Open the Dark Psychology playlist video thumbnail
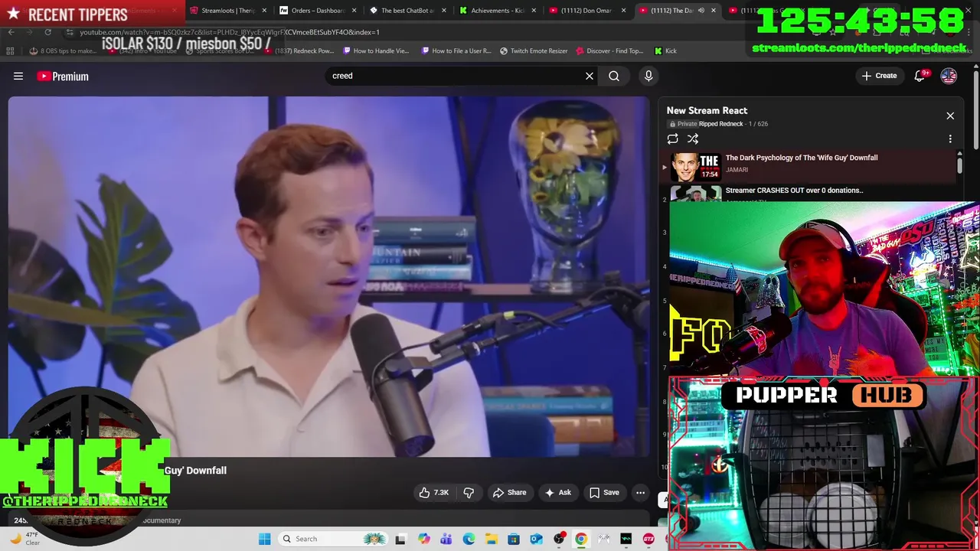980x551 pixels. [x=696, y=167]
